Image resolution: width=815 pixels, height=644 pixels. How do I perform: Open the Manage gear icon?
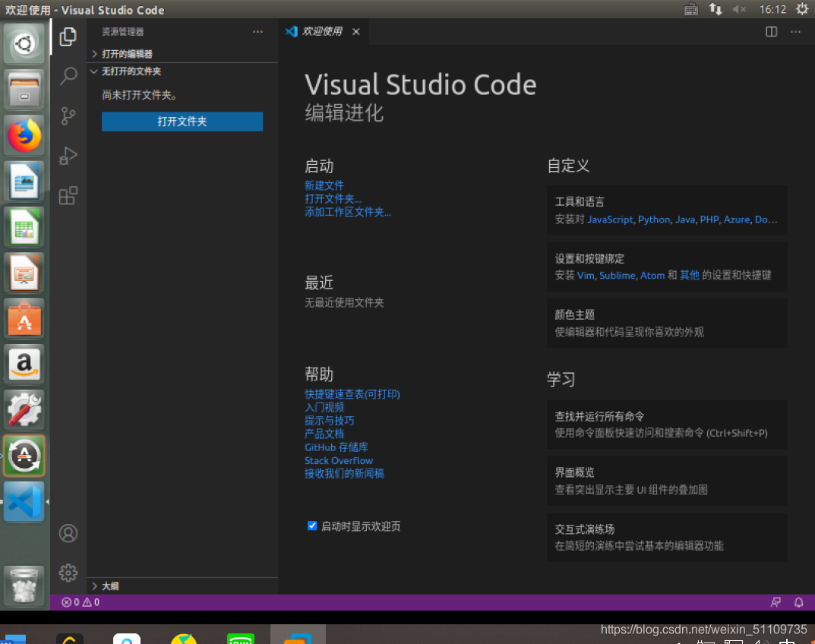pyautogui.click(x=68, y=573)
